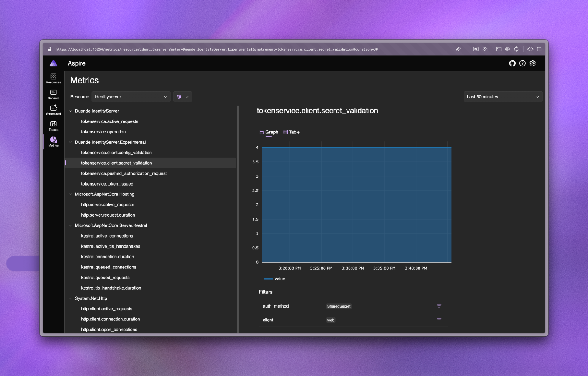Click the Aspire logo icon
The height and width of the screenshot is (376, 588).
tap(53, 63)
